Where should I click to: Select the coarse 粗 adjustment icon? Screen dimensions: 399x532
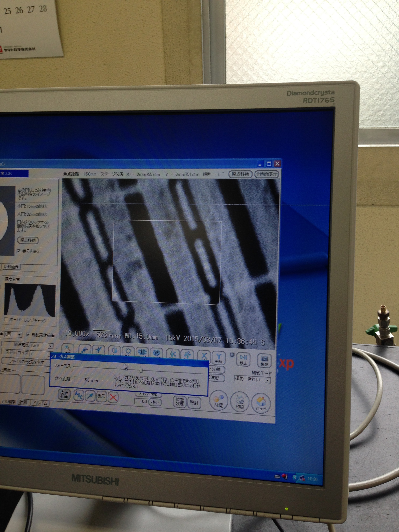coord(142,352)
